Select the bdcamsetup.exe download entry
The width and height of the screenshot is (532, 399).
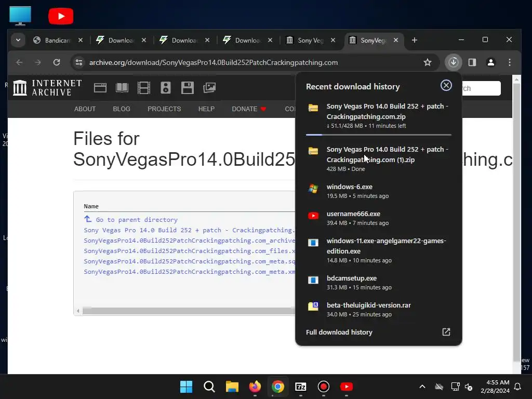379,282
